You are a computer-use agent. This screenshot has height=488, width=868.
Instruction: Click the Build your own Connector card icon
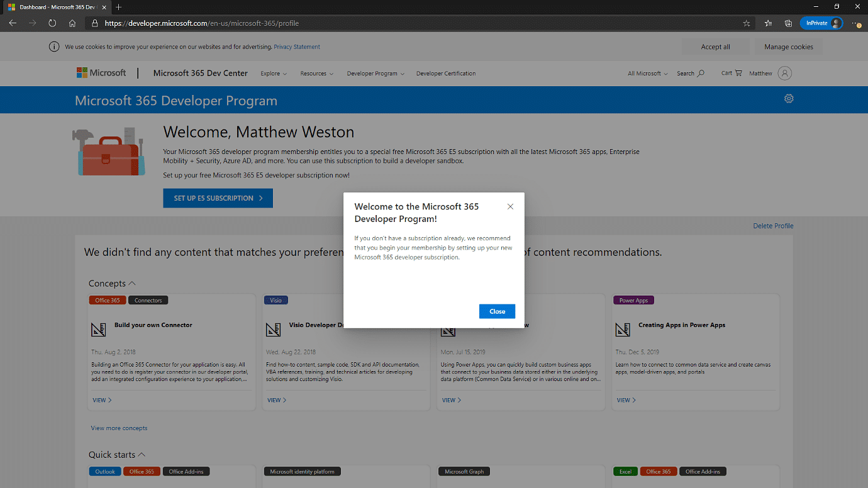click(x=99, y=330)
